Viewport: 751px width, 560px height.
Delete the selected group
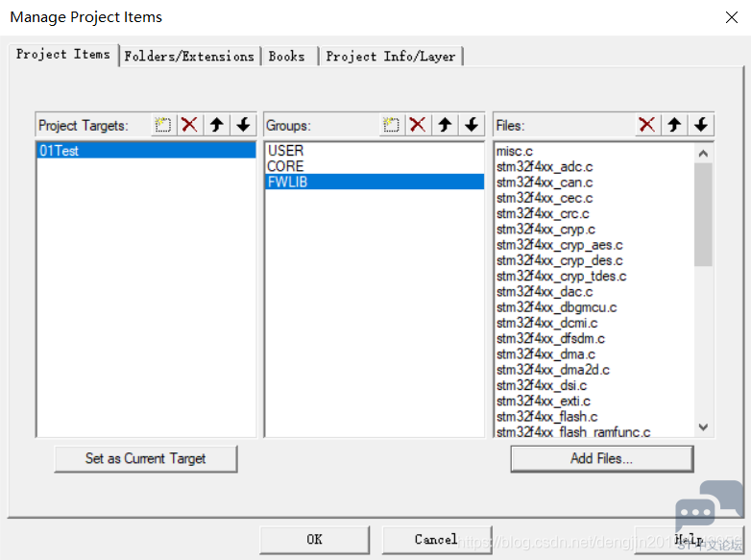click(x=418, y=125)
